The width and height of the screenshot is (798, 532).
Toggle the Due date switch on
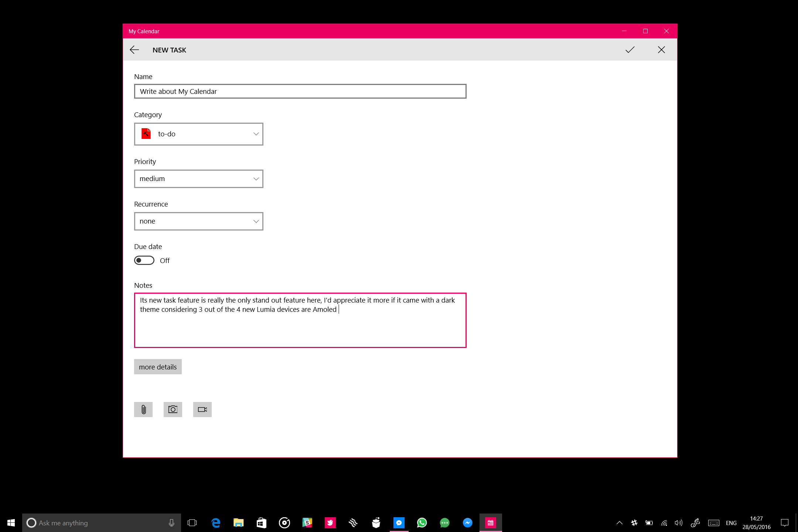[x=144, y=260]
